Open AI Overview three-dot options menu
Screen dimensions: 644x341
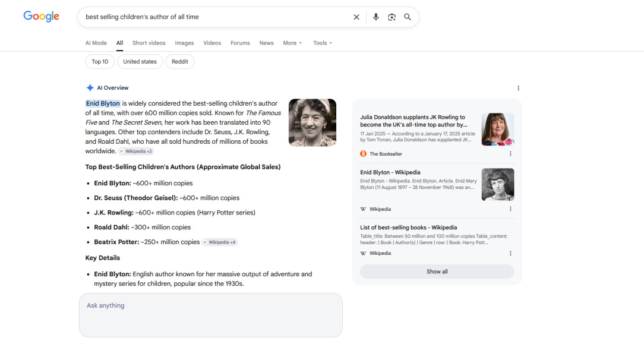(x=518, y=88)
